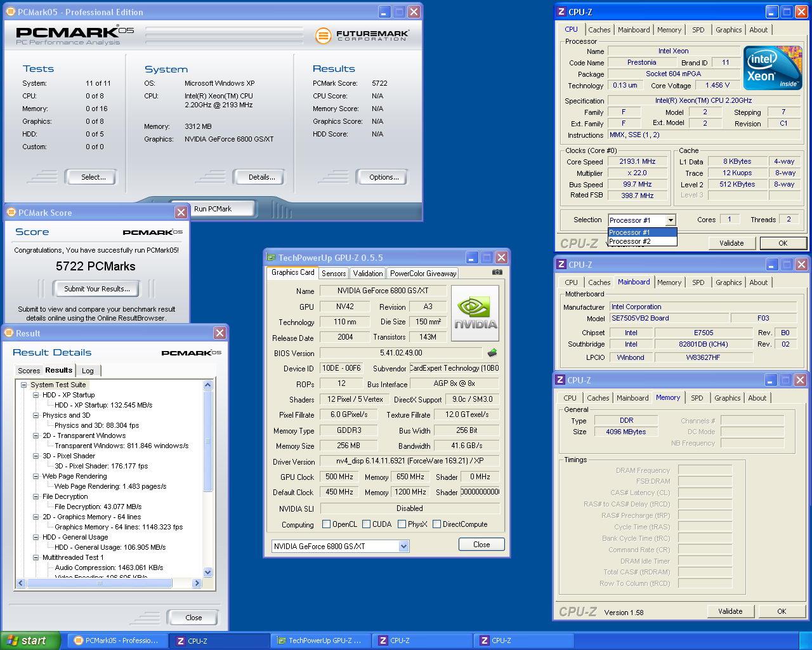Collapse the 3D - Pixel Shader node
The height and width of the screenshot is (650, 812).
click(36, 456)
